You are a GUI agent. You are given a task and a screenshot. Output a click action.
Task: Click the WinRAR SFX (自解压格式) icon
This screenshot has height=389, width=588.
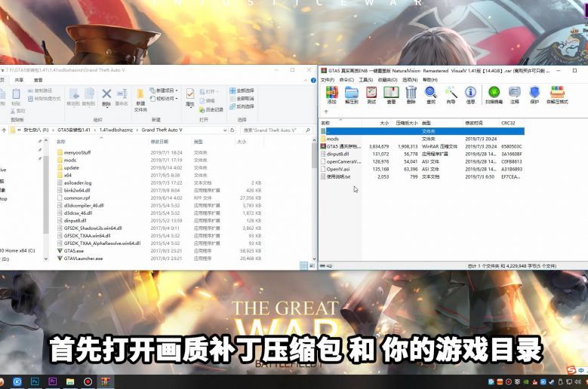[557, 95]
